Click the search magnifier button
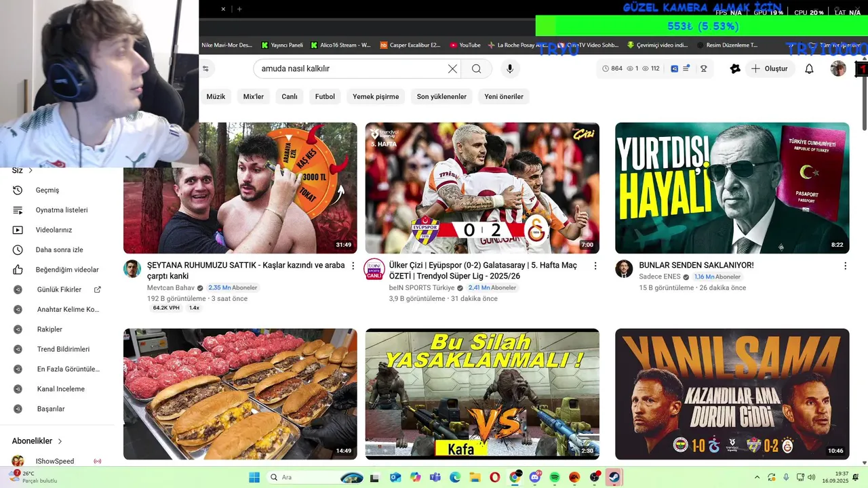This screenshot has width=868, height=488. tap(477, 68)
